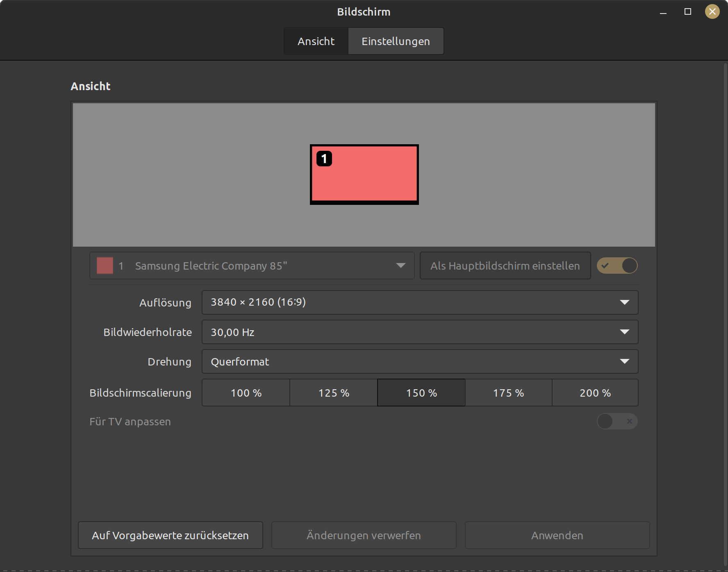Select monitor 1 in the layout preview
This screenshot has height=572, width=728.
click(x=364, y=175)
